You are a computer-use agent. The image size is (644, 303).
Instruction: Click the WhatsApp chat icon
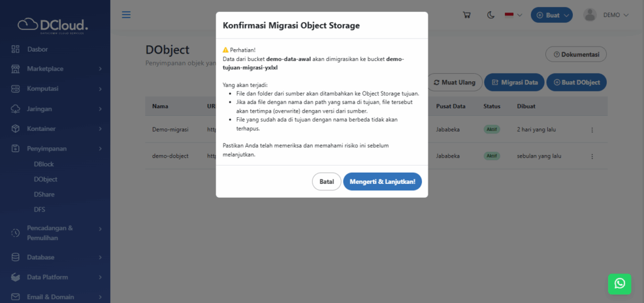click(x=619, y=283)
